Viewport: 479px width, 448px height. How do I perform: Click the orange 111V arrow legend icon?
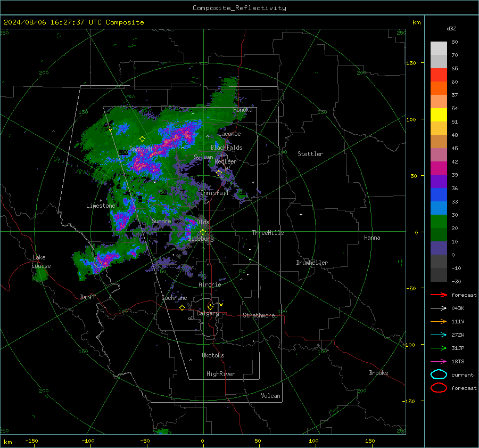[439, 321]
